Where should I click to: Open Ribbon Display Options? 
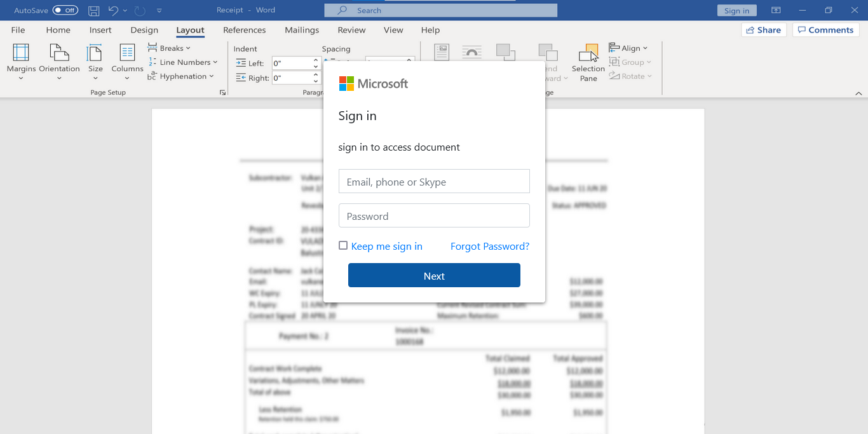(776, 10)
